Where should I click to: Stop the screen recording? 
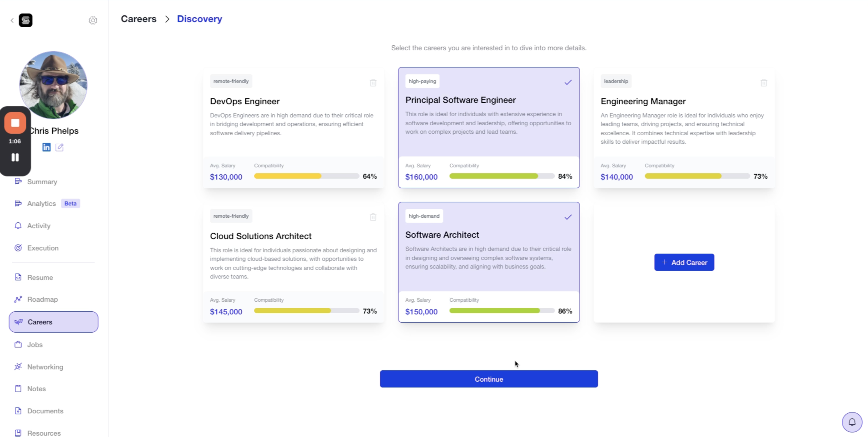[x=15, y=123]
